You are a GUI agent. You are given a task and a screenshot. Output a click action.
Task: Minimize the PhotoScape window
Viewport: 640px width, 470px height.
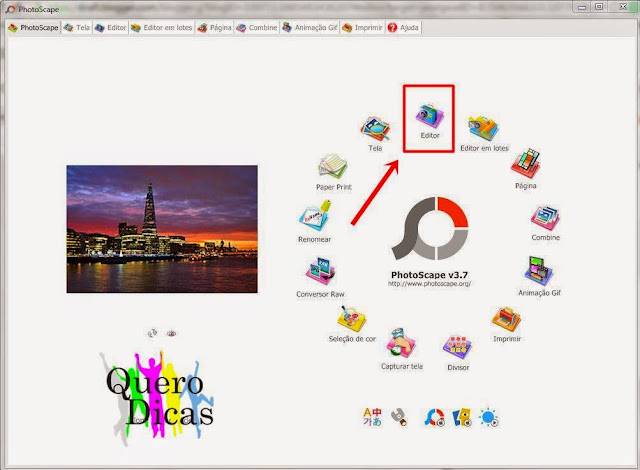(x=582, y=7)
